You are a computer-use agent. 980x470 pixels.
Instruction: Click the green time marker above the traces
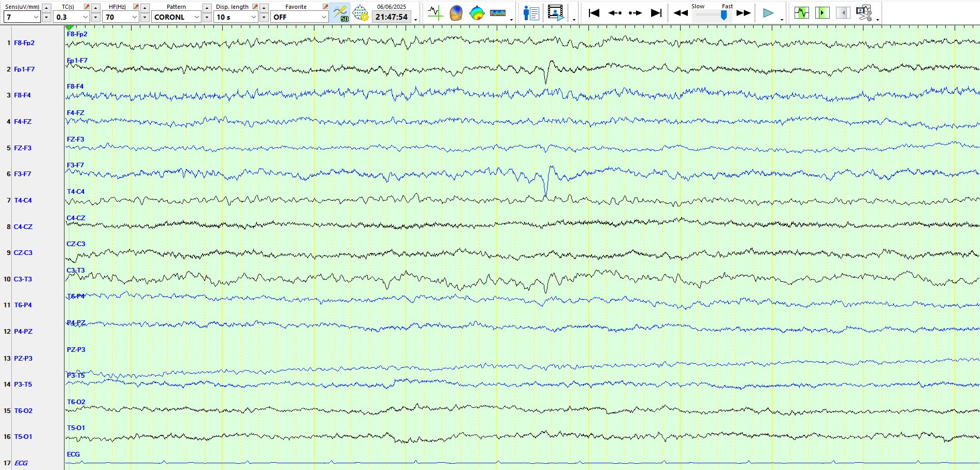pyautogui.click(x=69, y=27)
